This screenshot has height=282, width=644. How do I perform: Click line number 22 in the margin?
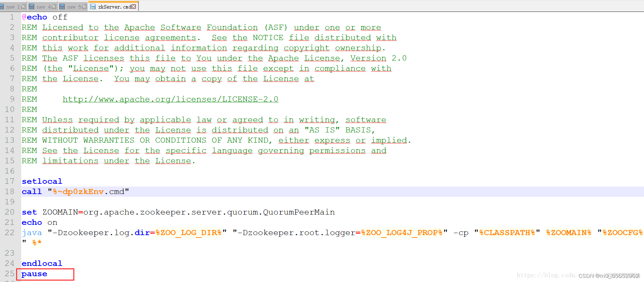click(10, 233)
